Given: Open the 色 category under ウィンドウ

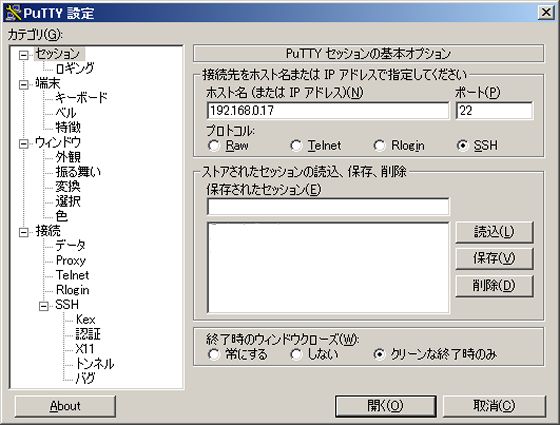Looking at the screenshot, I should point(61,216).
